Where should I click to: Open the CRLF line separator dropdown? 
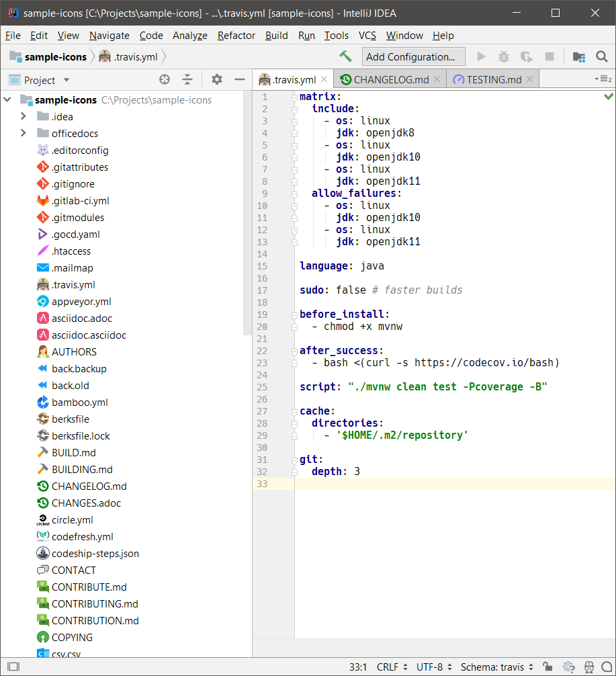392,667
